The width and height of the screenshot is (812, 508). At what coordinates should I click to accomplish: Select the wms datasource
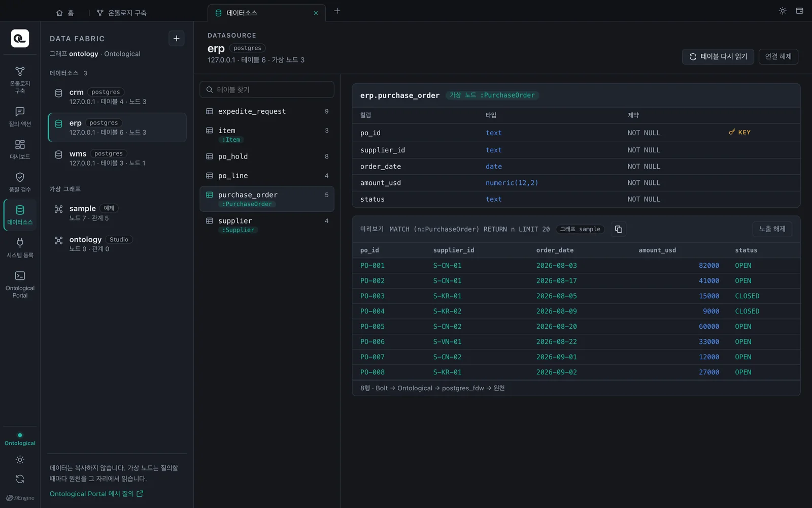tap(117, 158)
